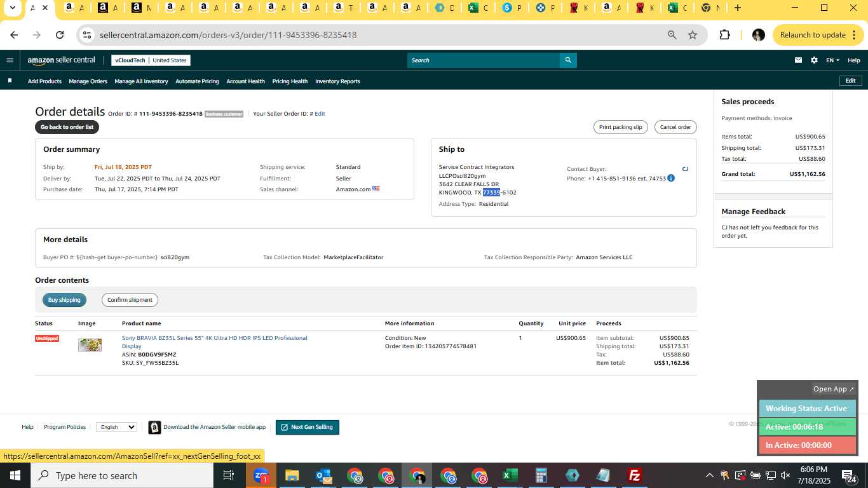The image size is (868, 488).
Task: Click Next Gen Selling button
Action: pyautogui.click(x=308, y=427)
